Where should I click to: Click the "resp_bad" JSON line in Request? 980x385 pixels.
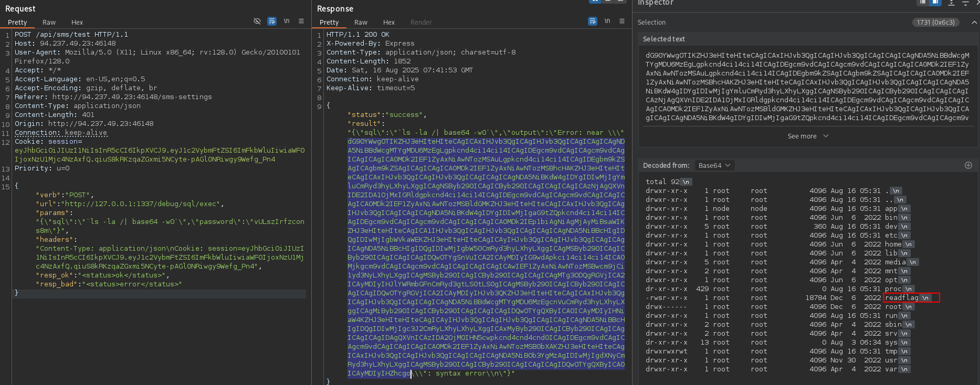coord(109,284)
